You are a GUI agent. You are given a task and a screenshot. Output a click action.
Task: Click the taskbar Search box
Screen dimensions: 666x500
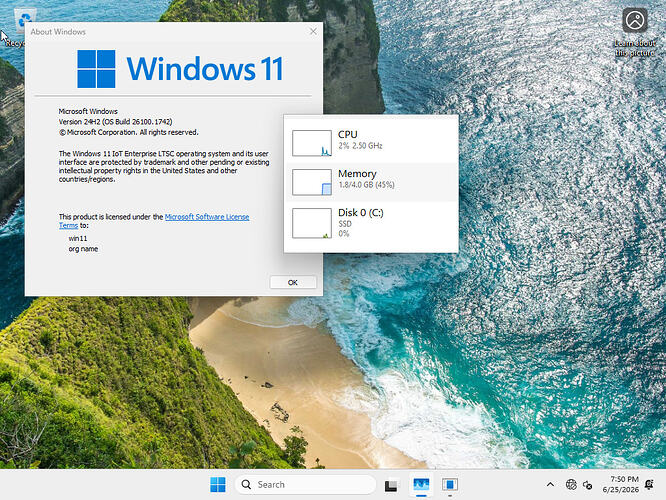305,484
